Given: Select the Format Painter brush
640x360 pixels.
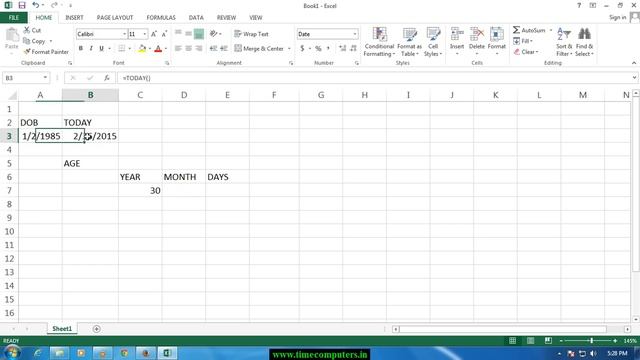Looking at the screenshot, I should click(x=27, y=51).
